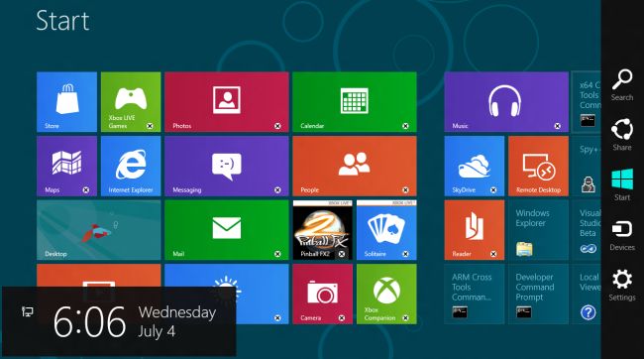This screenshot has height=359, width=644.
Task: Open the SkyDrive tile
Action: [x=474, y=167]
